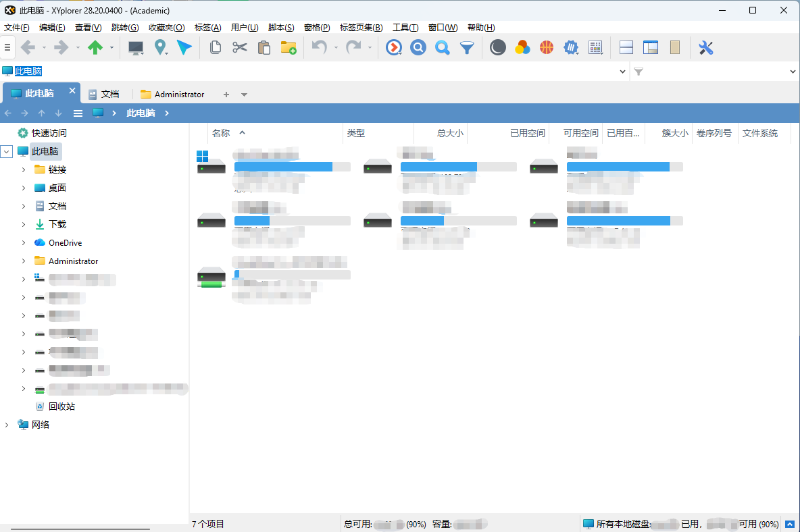Click the Cut scissors icon

240,48
